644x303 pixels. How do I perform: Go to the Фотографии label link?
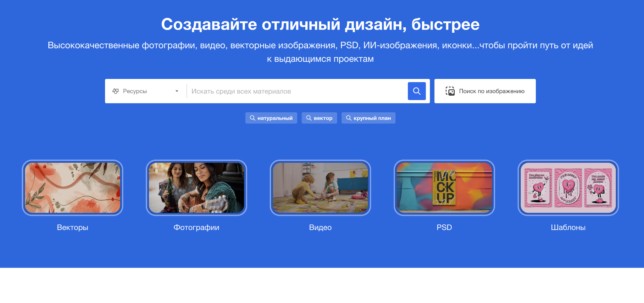197,227
